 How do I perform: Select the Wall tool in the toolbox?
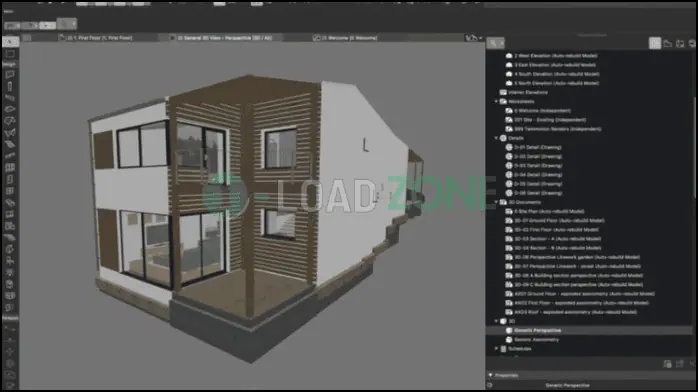(x=10, y=74)
